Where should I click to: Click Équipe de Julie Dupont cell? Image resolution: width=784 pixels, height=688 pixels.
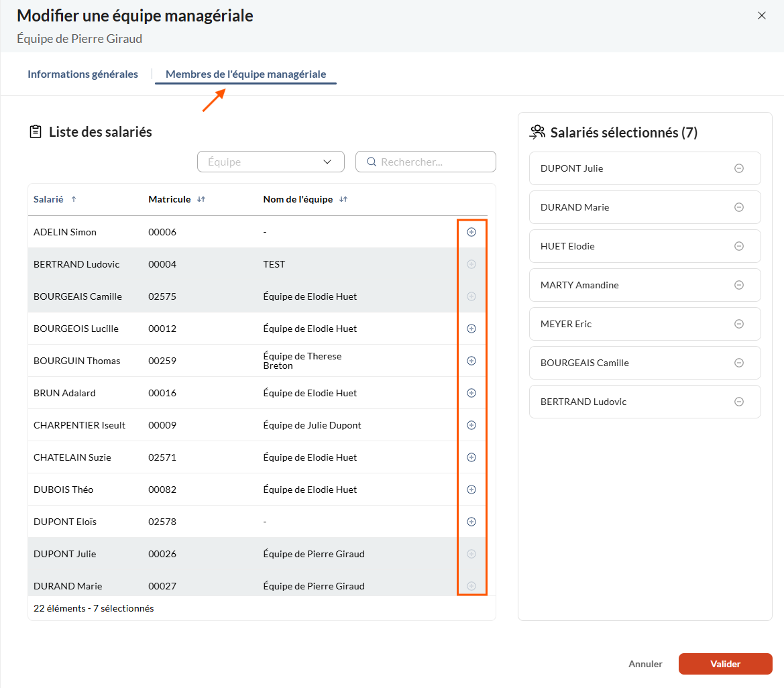[312, 425]
